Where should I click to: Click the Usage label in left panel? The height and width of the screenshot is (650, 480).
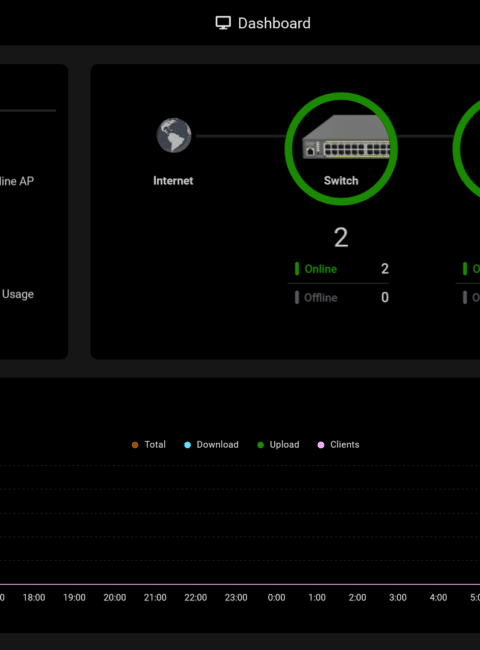point(18,294)
